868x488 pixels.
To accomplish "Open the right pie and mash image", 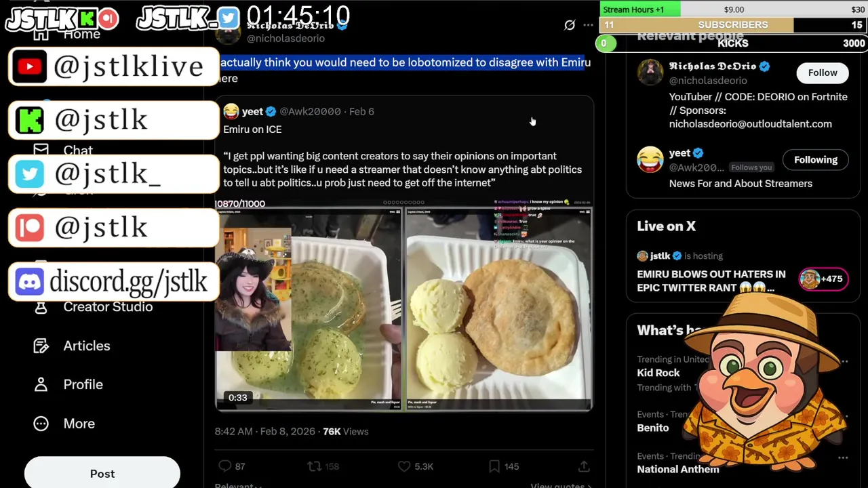I will pos(499,309).
